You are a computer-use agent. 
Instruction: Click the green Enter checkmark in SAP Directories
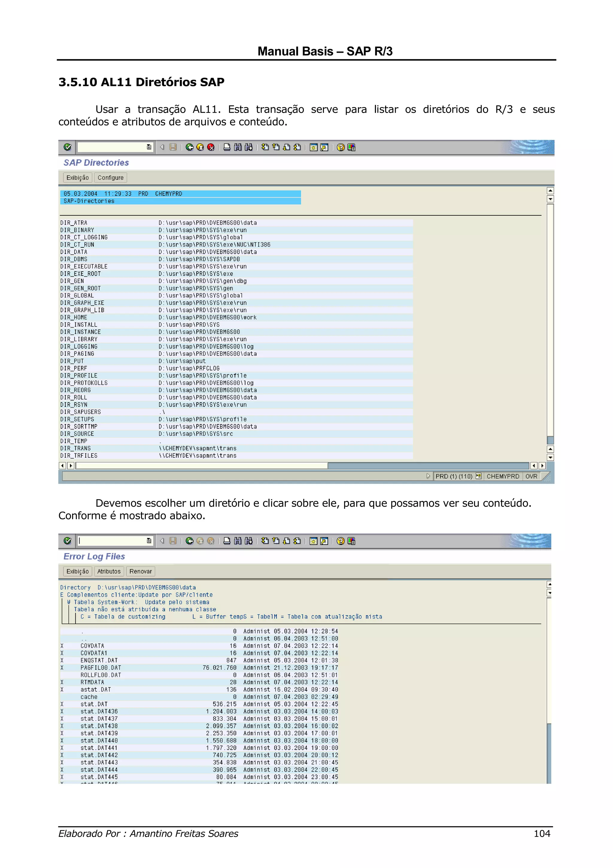coord(67,147)
